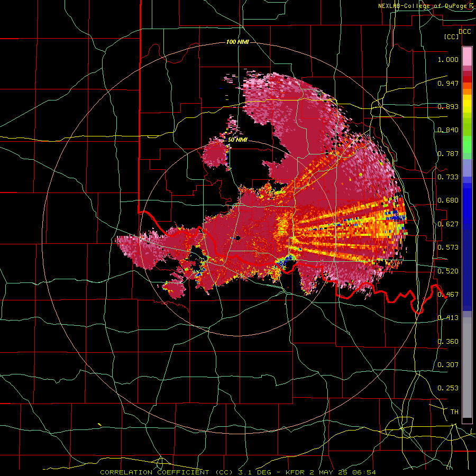Click the 100 NMI range ring label
476x476 pixels.
[x=237, y=42]
